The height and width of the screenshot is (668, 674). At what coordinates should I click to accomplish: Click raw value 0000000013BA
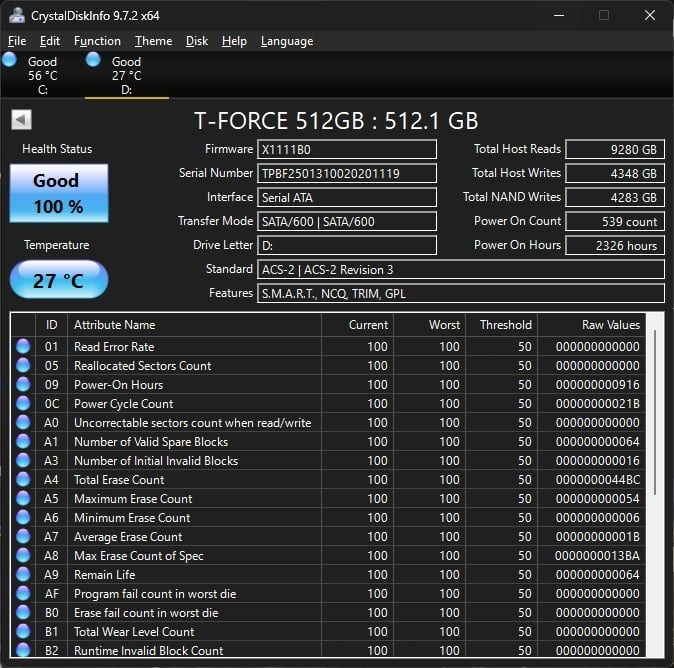pos(597,556)
